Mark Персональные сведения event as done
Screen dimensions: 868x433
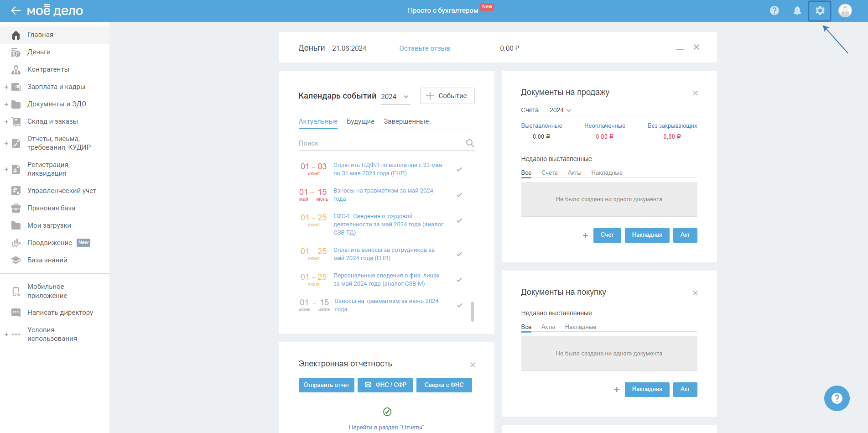tap(459, 280)
